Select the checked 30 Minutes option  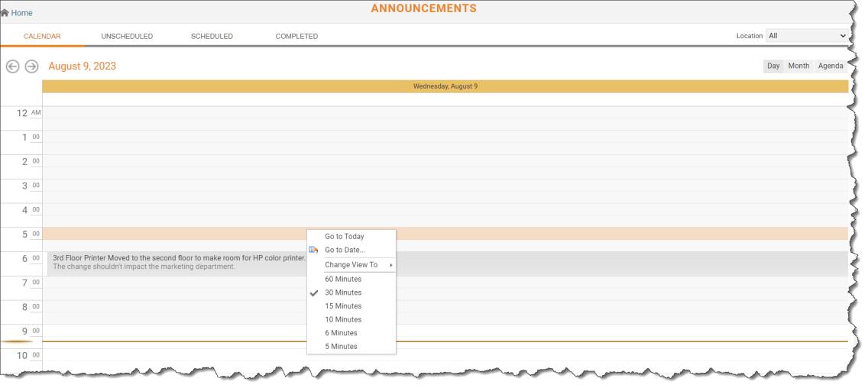tap(343, 293)
